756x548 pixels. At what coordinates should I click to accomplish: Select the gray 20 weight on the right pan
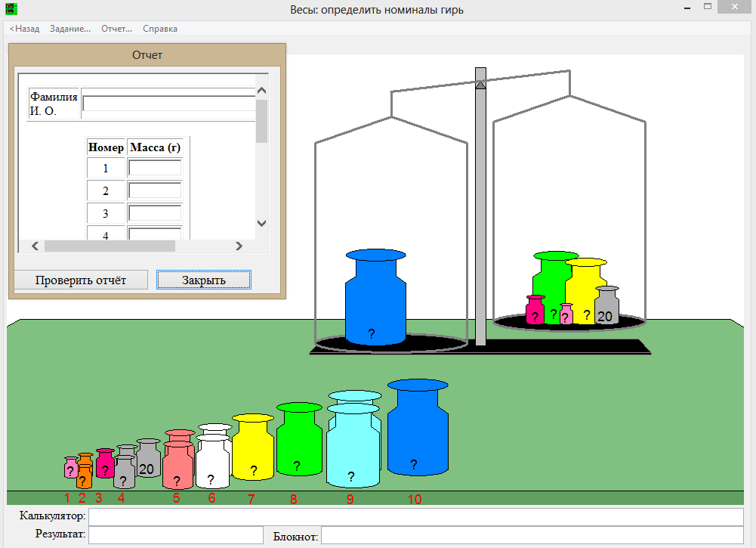[x=606, y=308]
